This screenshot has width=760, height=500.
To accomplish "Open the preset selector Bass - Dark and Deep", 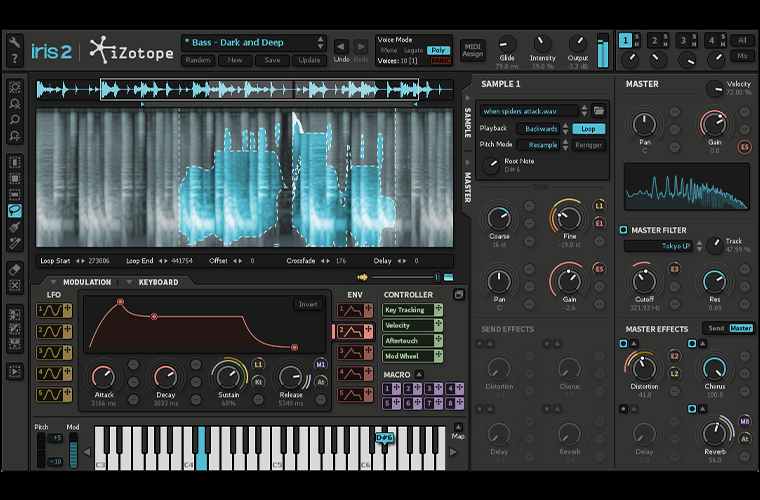I will pyautogui.click(x=253, y=43).
